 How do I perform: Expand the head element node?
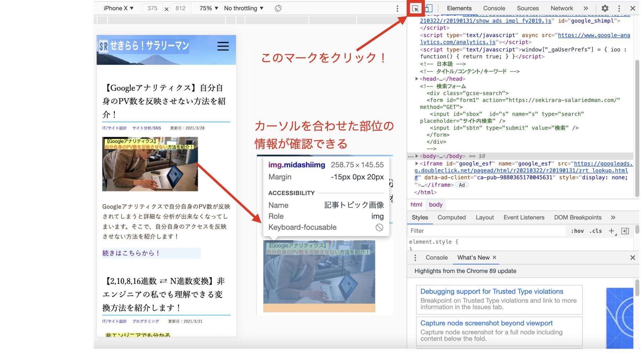click(417, 79)
